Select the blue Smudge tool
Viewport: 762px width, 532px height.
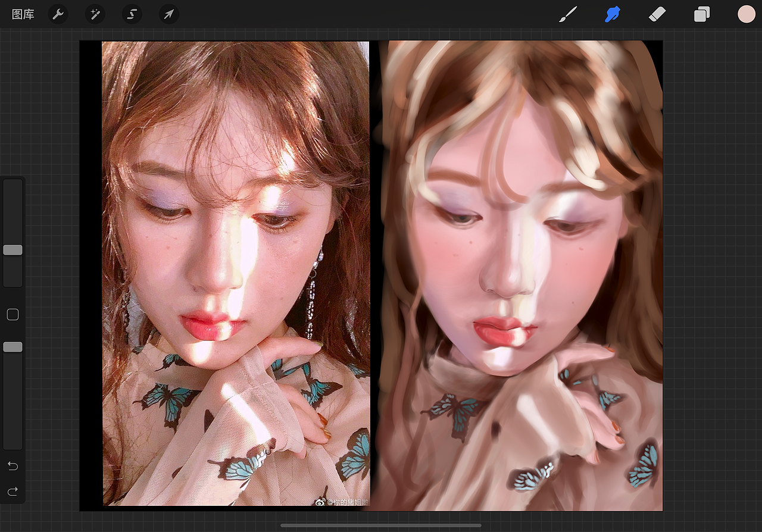pos(613,14)
